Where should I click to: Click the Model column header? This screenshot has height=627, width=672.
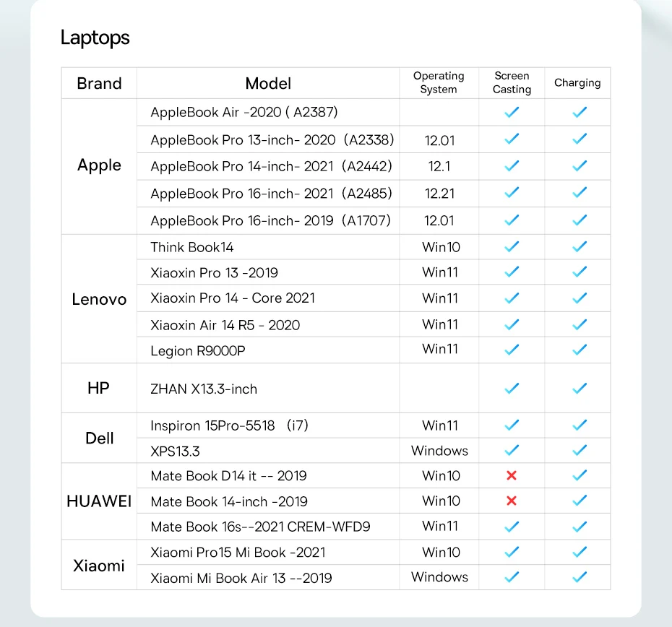[x=268, y=83]
